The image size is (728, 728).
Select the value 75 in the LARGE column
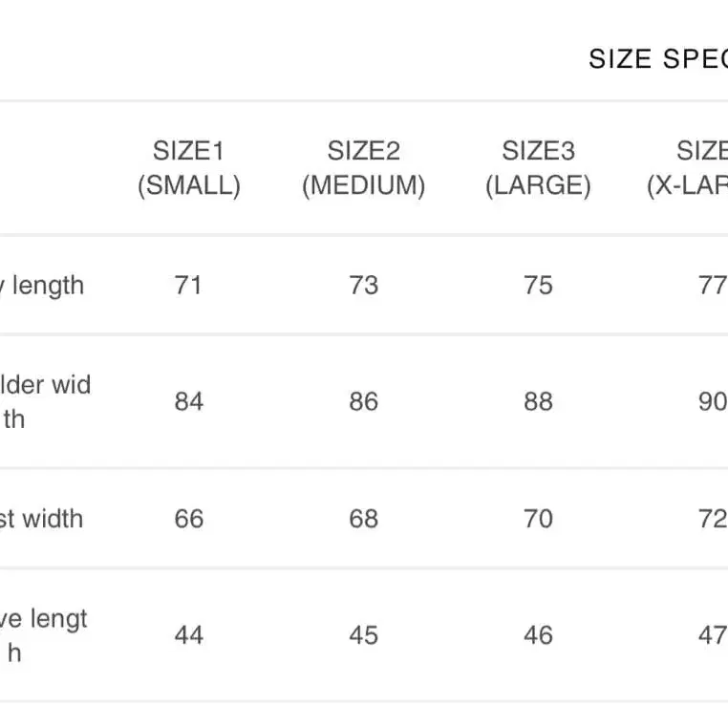point(538,286)
